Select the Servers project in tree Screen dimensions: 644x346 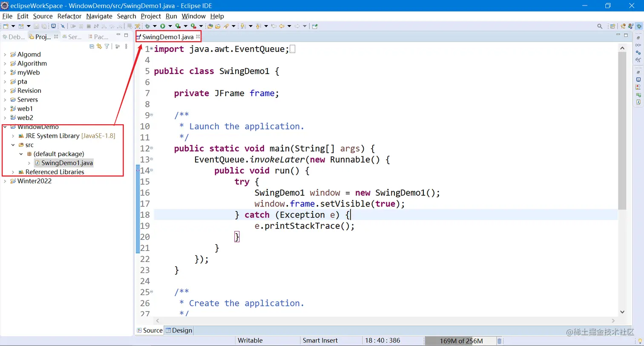[27, 100]
